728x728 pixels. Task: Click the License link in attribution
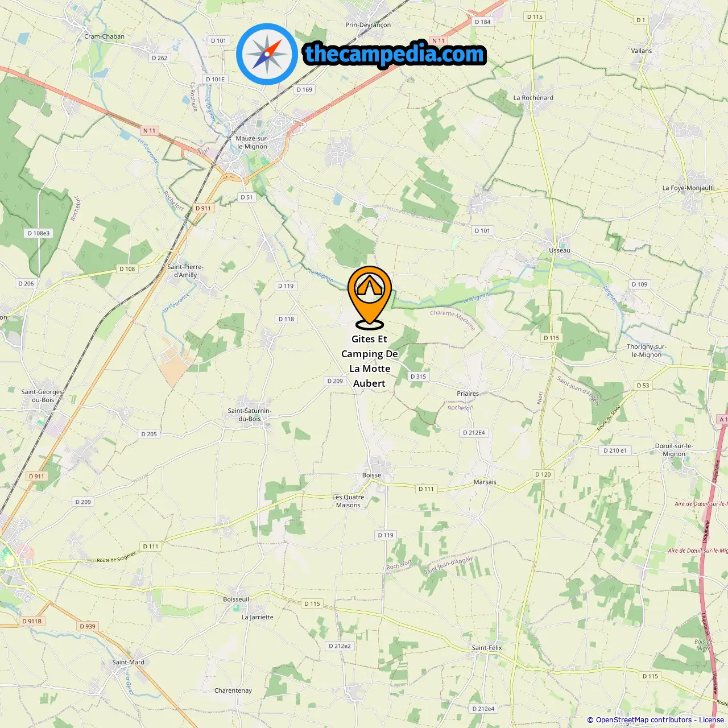click(x=711, y=720)
